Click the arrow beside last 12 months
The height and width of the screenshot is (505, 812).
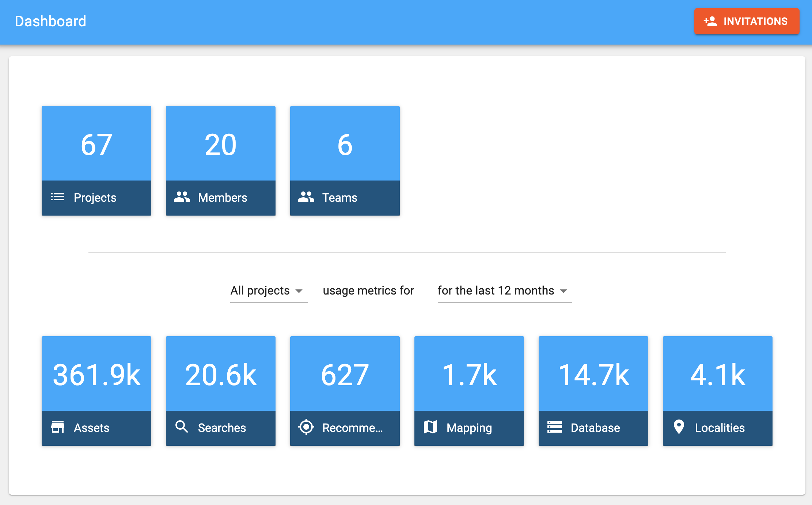tap(564, 291)
